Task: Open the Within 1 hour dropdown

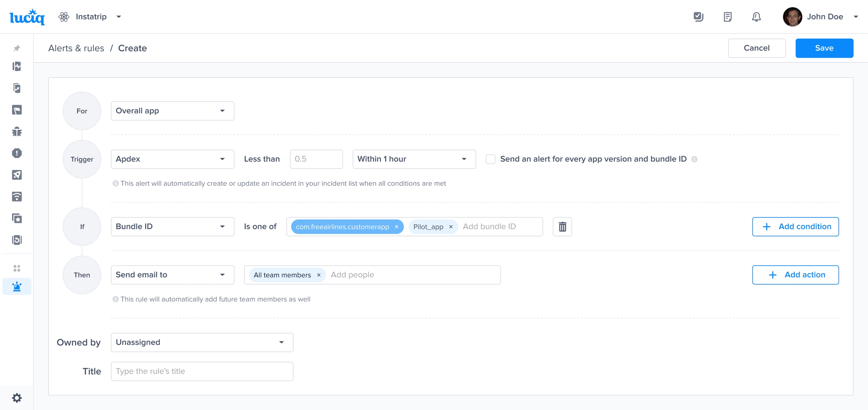Action: point(414,159)
